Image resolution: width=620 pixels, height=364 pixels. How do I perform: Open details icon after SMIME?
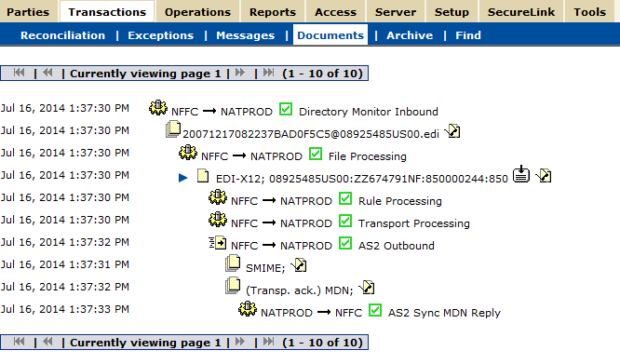(x=299, y=264)
